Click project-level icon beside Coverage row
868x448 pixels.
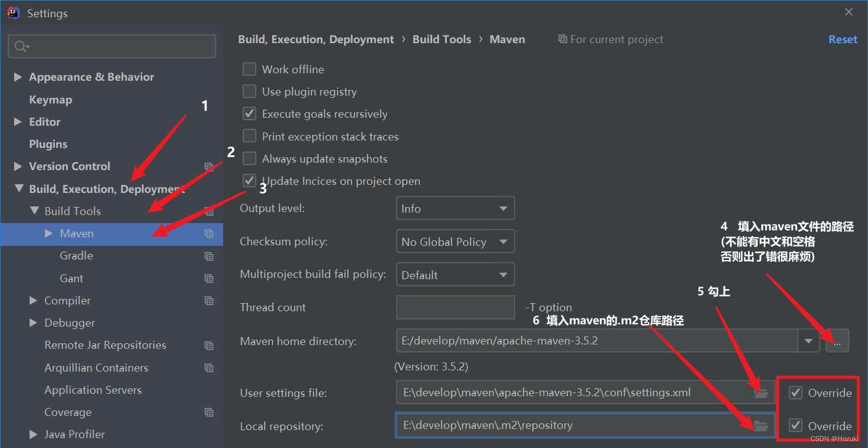(x=209, y=412)
